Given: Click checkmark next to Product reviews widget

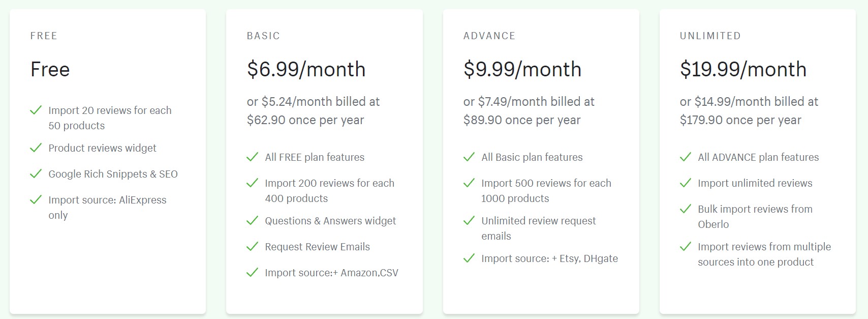Looking at the screenshot, I should click(36, 148).
